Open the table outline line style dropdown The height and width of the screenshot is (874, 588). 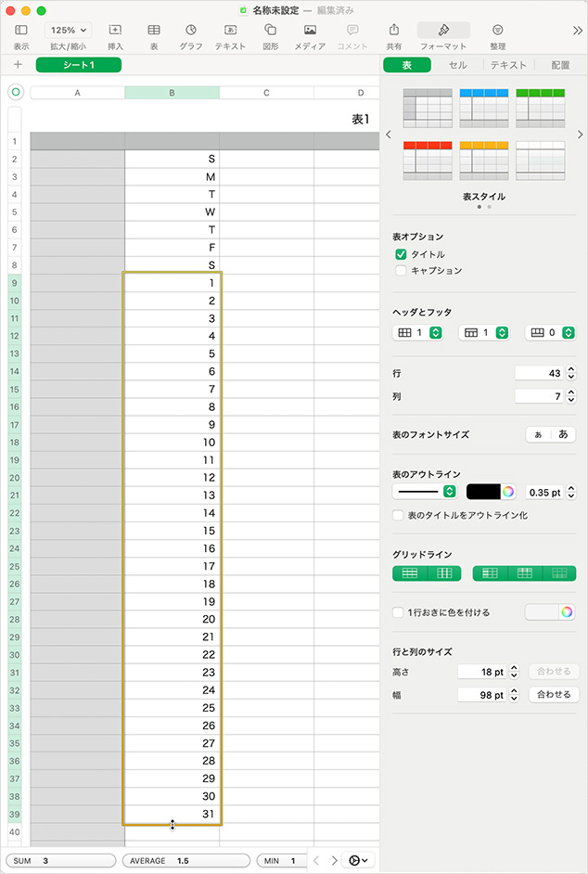coord(425,492)
